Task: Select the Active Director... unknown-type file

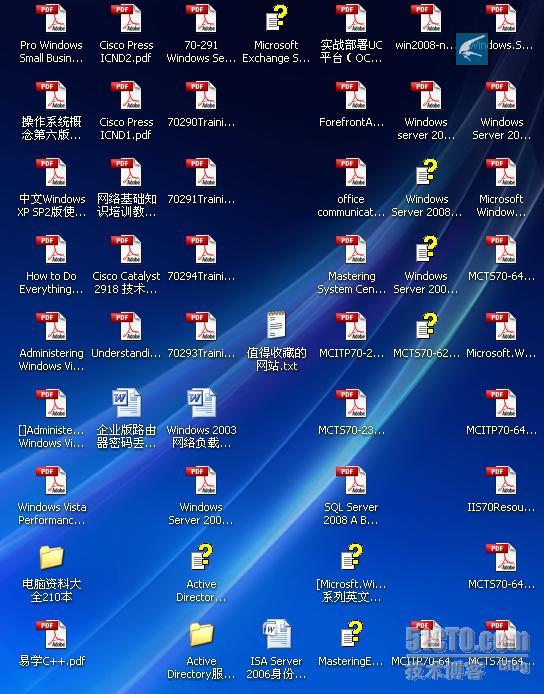Action: tap(201, 558)
